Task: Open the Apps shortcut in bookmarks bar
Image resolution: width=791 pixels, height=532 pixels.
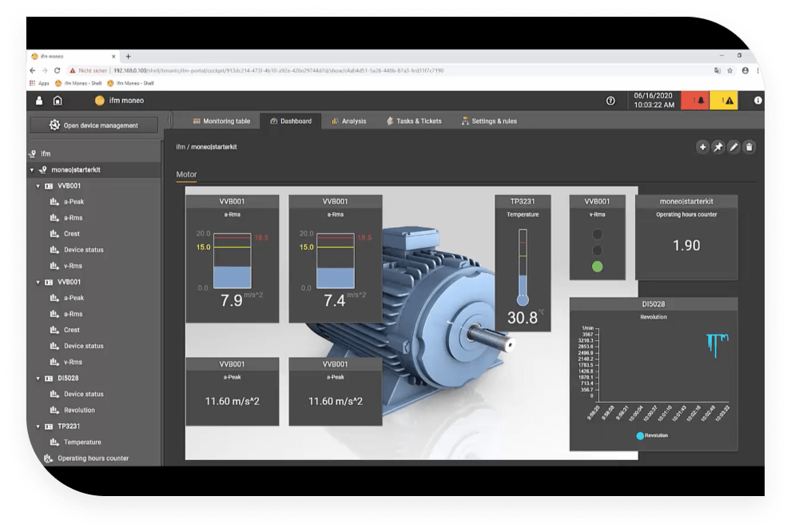Action: [x=40, y=83]
